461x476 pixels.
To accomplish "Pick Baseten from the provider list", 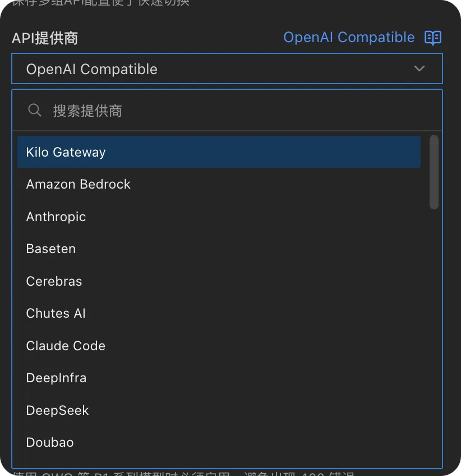I will point(51,249).
